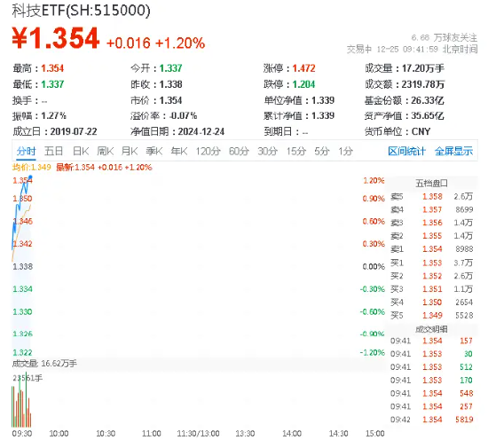This screenshot has width=488, height=448.
Task: Select the 卖1 order row at 1.354
Action: click(432, 249)
